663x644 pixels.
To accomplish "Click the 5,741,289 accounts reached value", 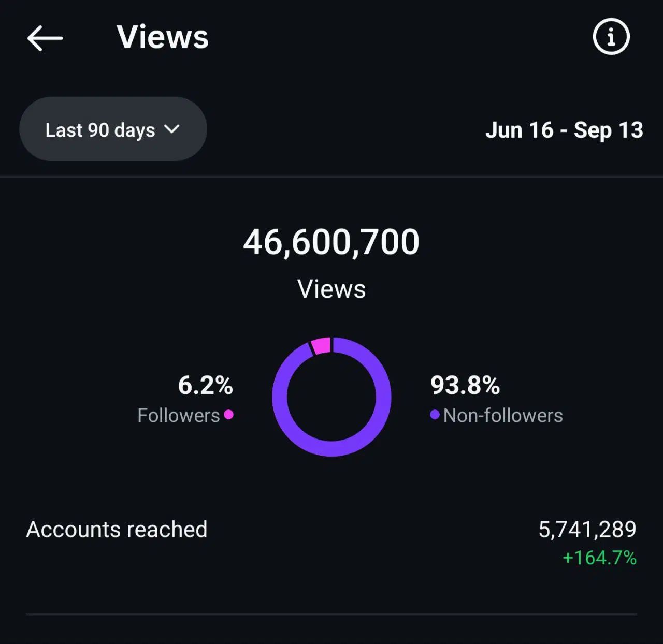I will click(x=587, y=530).
